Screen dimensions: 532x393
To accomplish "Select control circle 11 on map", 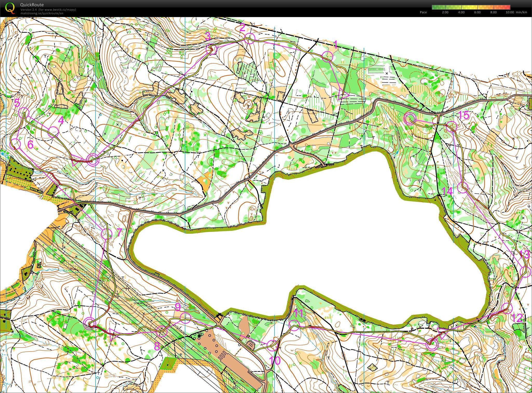I will (x=294, y=325).
